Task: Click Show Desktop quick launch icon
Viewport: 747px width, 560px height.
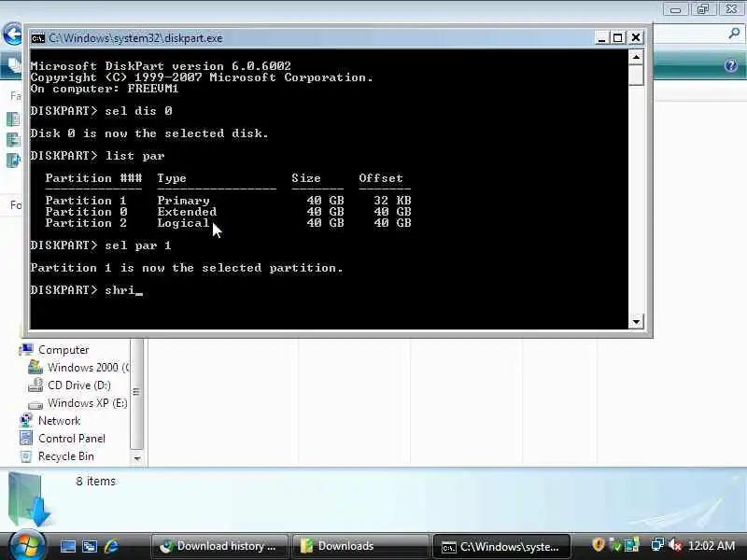Action: (x=67, y=546)
